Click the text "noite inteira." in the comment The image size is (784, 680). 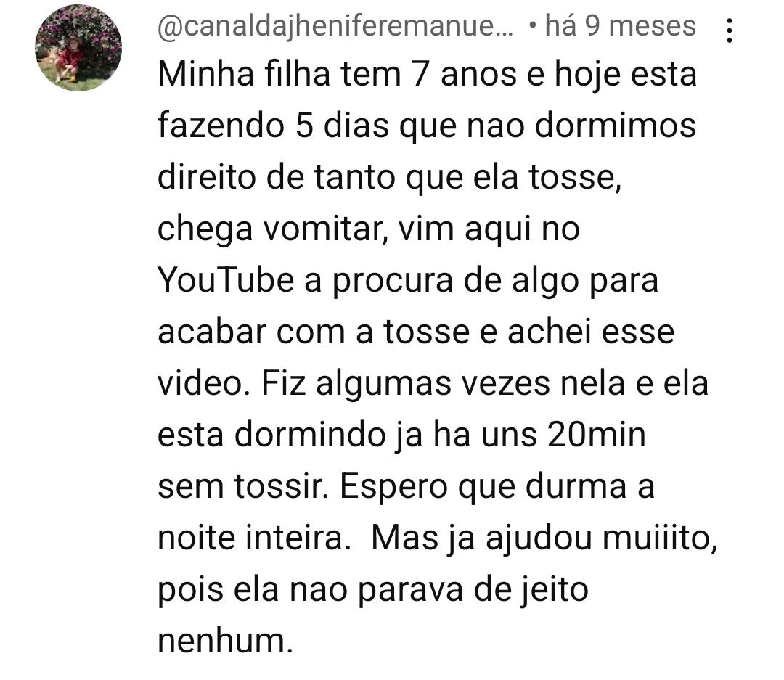click(255, 538)
